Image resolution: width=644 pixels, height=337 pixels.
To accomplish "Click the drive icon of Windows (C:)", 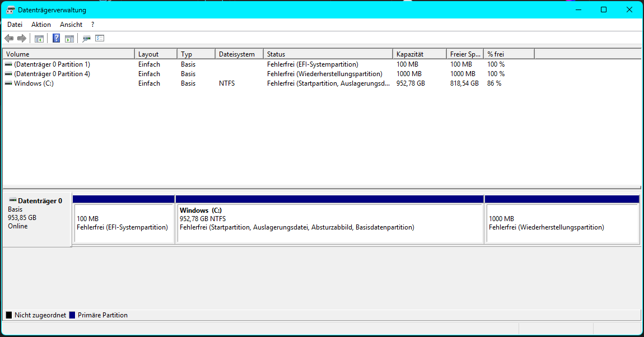I will [x=8, y=83].
